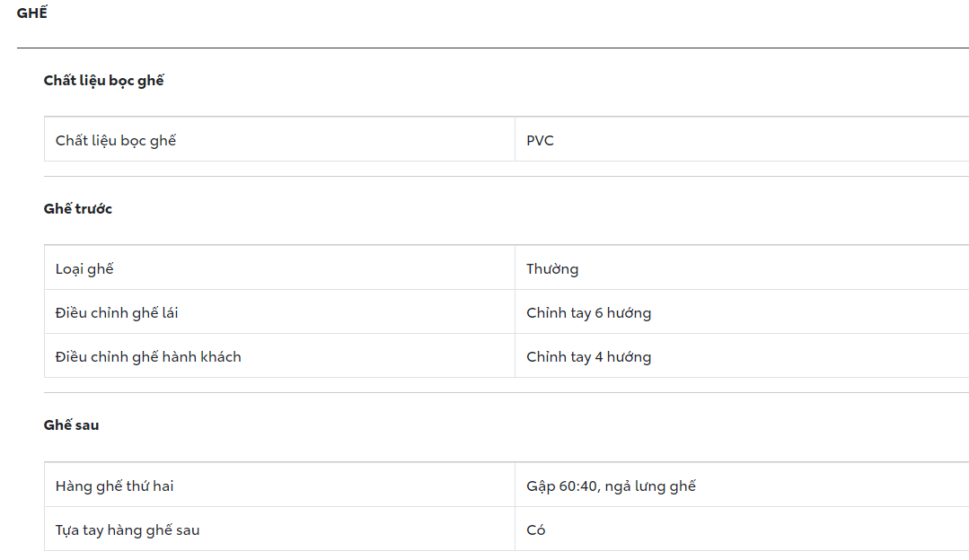The width and height of the screenshot is (969, 560).
Task: Click the Ghế trước subsection heading
Action: click(x=77, y=209)
